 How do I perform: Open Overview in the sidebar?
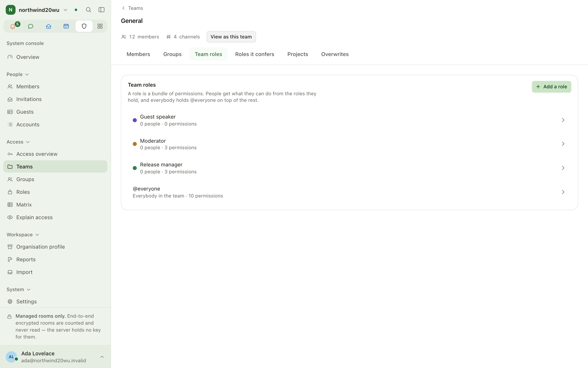coord(55,57)
